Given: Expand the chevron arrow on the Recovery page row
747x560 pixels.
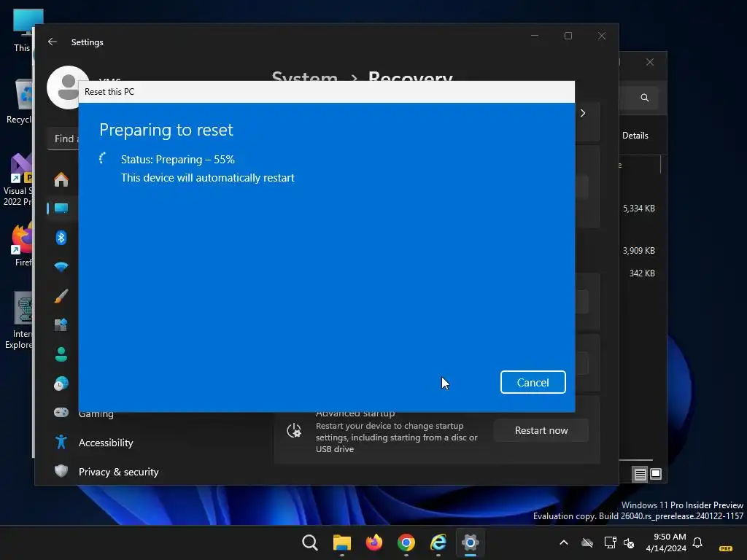Looking at the screenshot, I should pyautogui.click(x=583, y=113).
